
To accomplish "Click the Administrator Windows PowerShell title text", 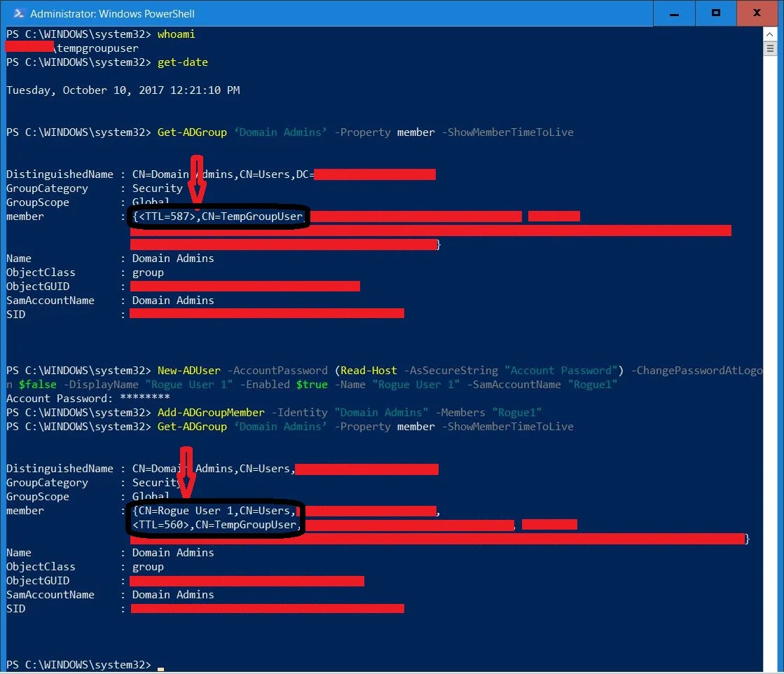I will (x=112, y=13).
